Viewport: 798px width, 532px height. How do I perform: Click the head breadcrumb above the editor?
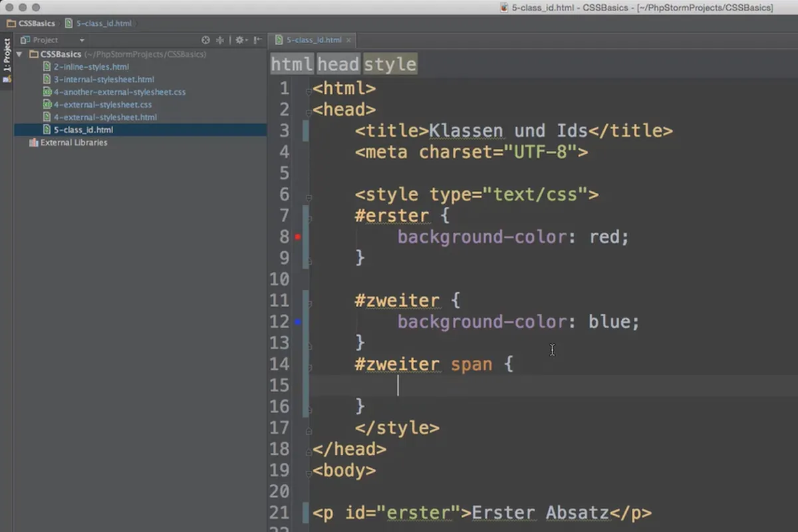click(x=338, y=64)
